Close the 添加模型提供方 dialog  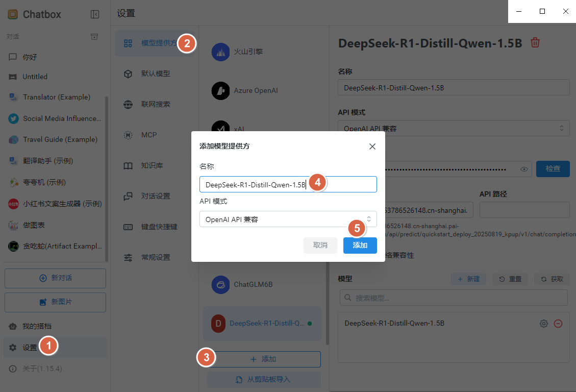pyautogui.click(x=372, y=146)
